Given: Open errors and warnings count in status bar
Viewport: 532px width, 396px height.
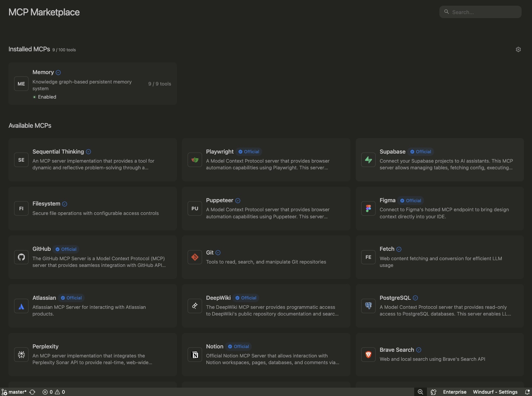Looking at the screenshot, I should [54, 392].
